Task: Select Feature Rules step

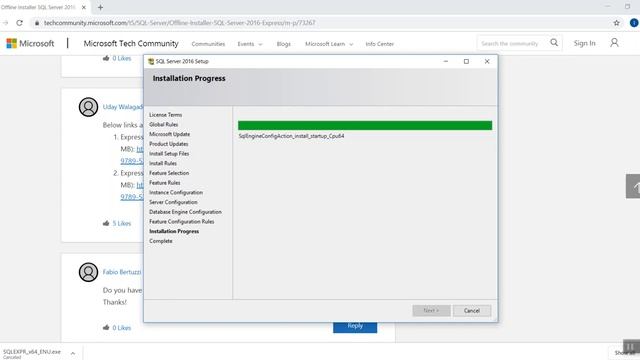Action: point(164,183)
